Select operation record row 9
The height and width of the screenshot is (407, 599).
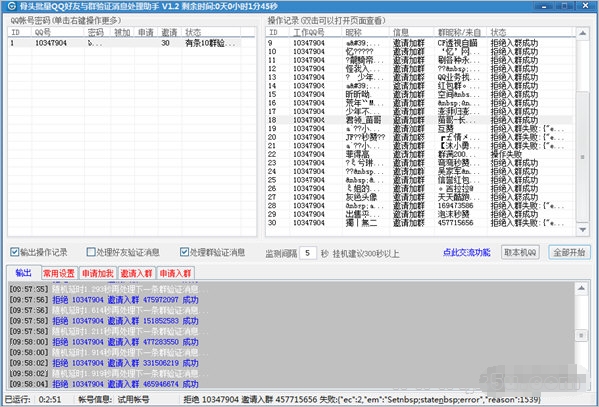click(420, 43)
